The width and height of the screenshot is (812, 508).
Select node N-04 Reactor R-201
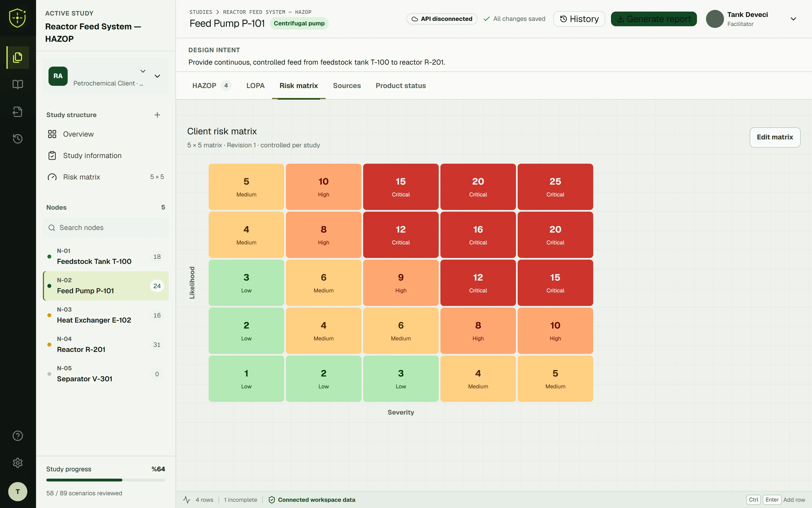[x=106, y=344]
